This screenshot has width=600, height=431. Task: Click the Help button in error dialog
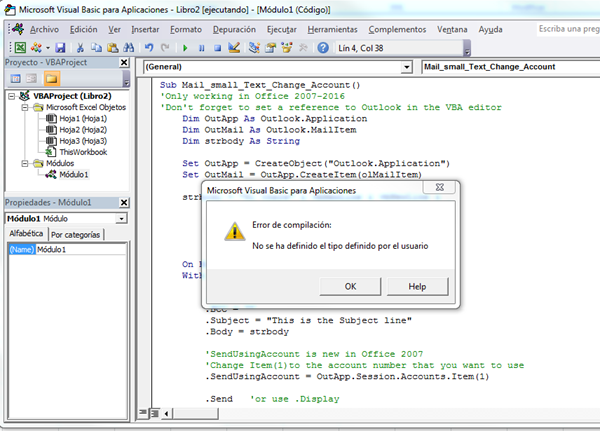(x=418, y=286)
